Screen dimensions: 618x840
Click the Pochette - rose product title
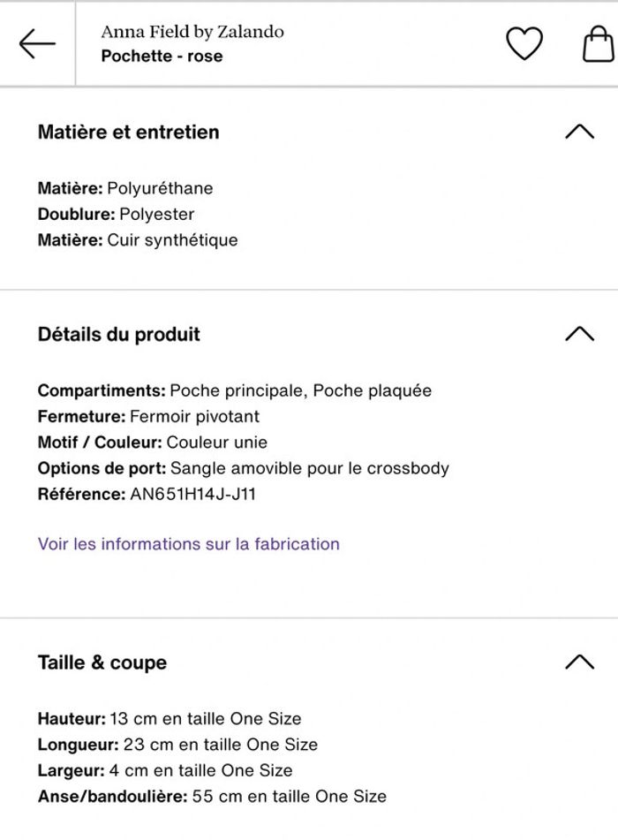(x=162, y=57)
